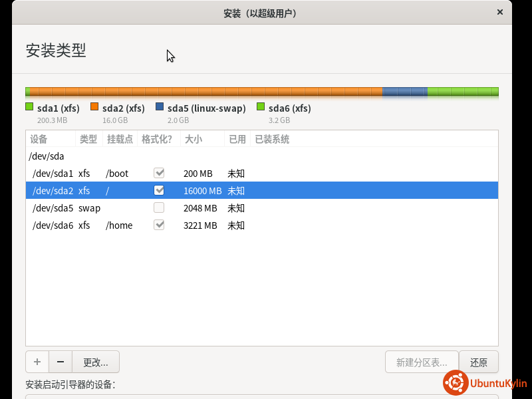The image size is (532, 399).
Task: Open the bootloader device dropdown
Action: coord(261,396)
